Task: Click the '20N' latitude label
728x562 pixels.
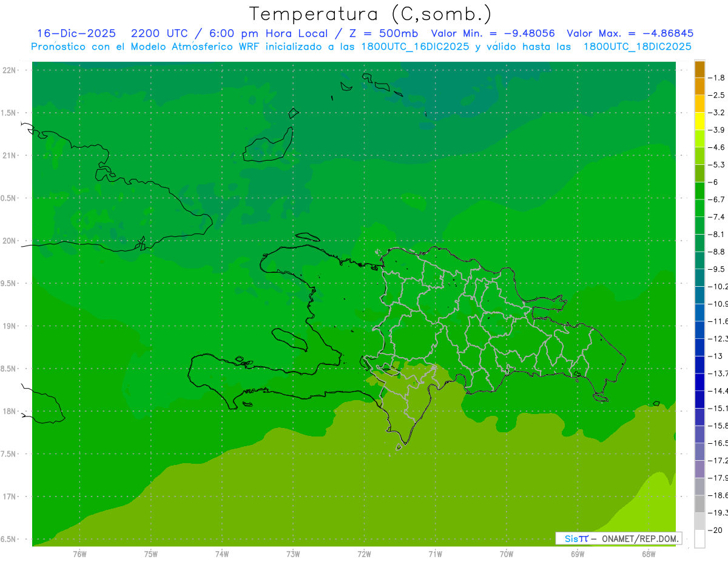Action: 10,241
